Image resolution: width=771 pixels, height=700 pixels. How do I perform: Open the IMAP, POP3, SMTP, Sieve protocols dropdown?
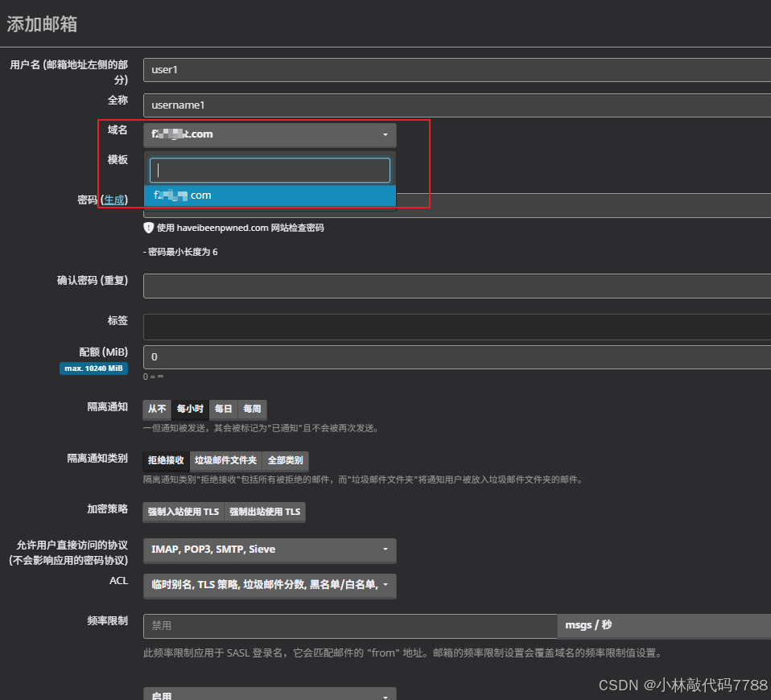point(270,550)
